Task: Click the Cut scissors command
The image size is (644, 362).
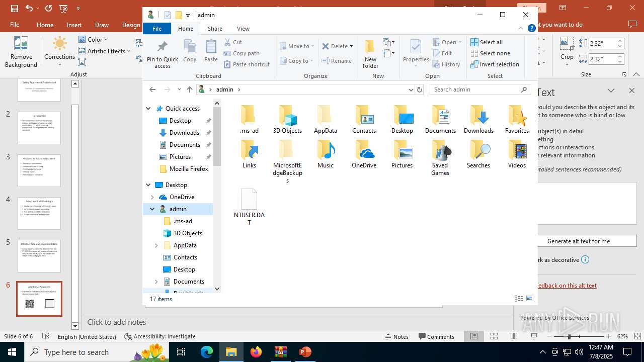Action: [x=233, y=42]
